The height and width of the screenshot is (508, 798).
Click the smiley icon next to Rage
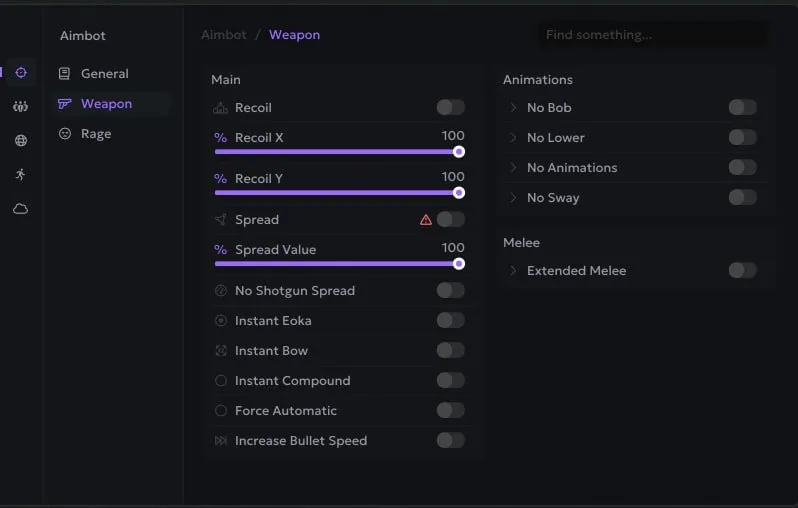[65, 133]
